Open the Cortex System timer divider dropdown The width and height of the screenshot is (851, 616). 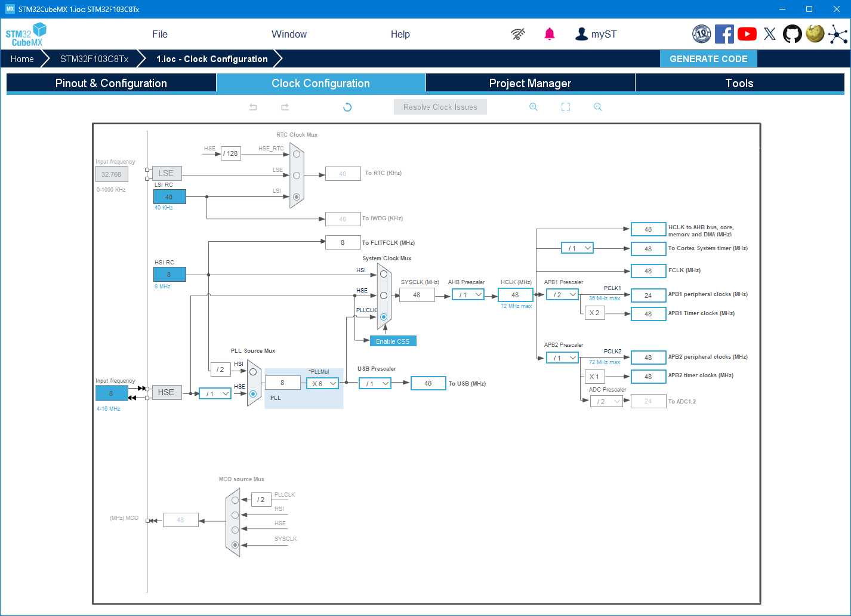click(577, 248)
